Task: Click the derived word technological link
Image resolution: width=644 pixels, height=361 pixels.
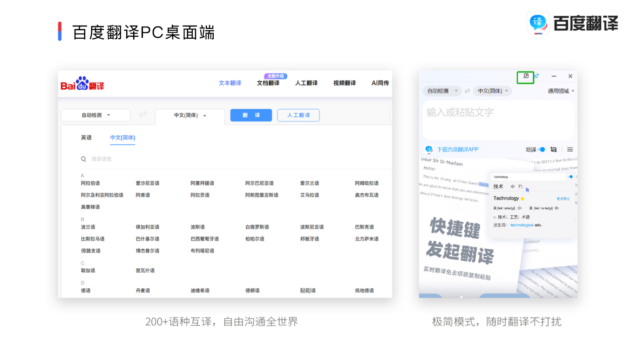Action: point(522,225)
